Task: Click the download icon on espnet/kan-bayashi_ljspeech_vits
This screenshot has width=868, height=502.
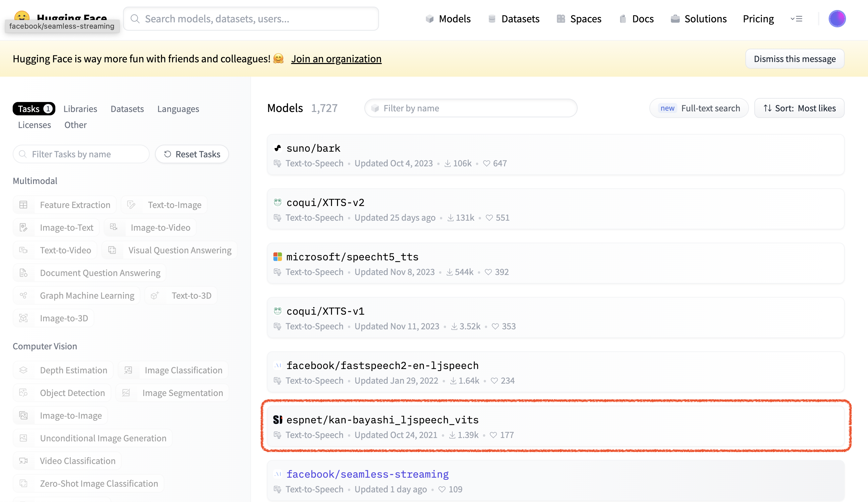Action: click(452, 435)
